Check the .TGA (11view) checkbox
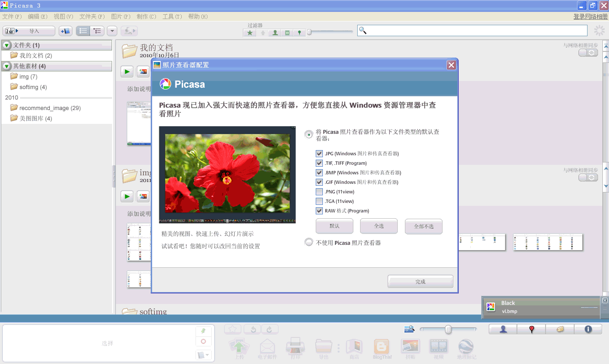 (320, 201)
